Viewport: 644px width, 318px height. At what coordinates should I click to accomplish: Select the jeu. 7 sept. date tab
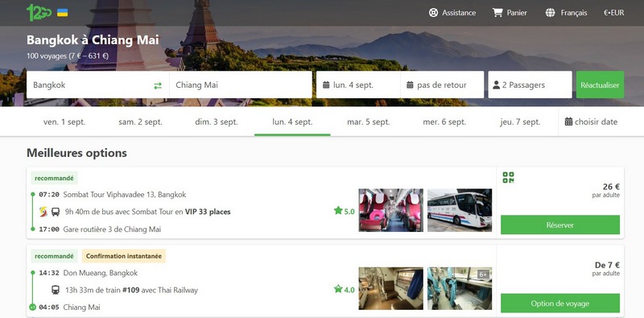(520, 122)
